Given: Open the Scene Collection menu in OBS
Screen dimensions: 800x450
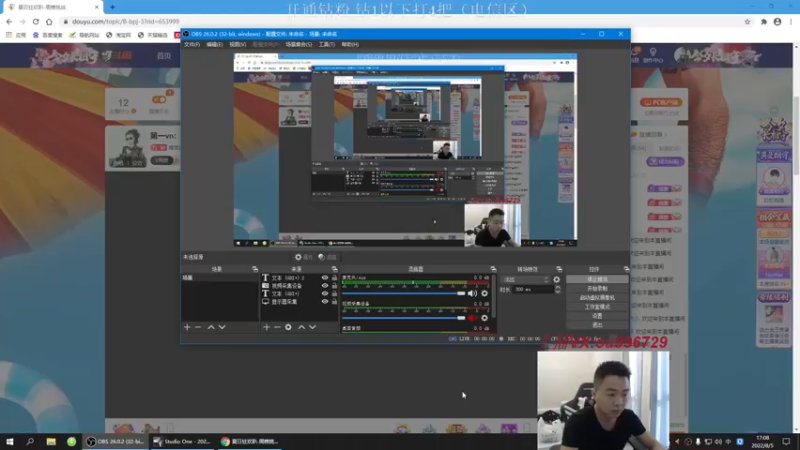Looking at the screenshot, I should click(298, 44).
